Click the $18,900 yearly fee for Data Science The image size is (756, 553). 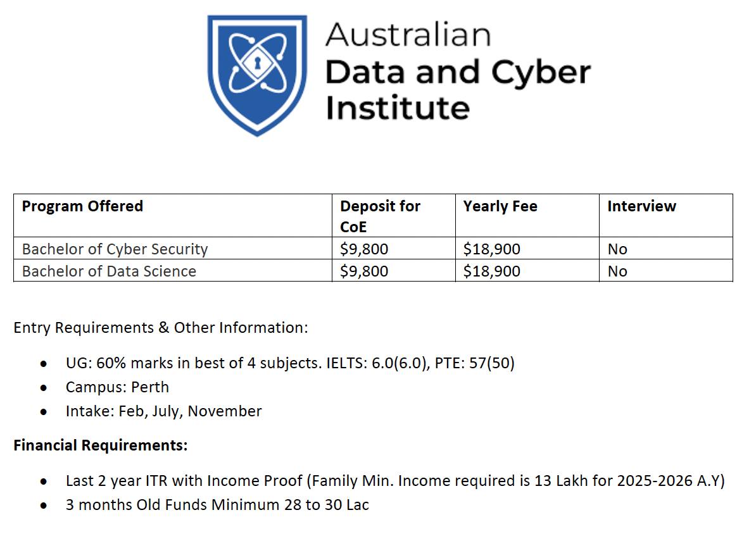point(492,271)
